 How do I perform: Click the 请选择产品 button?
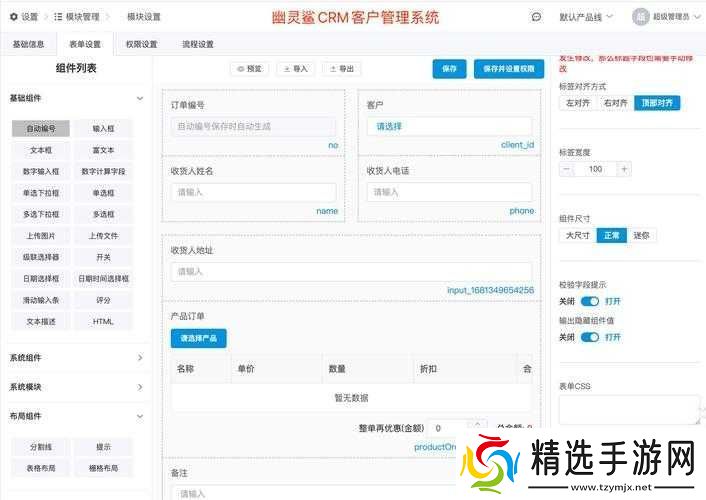click(x=199, y=338)
